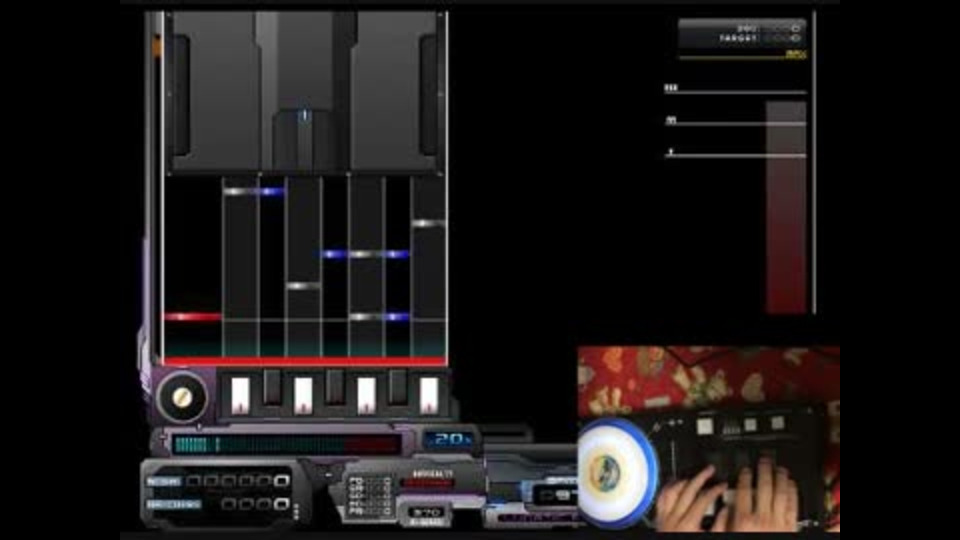Click the red difficulty indicator bar
Screen dimensions: 960x540
tap(428, 483)
